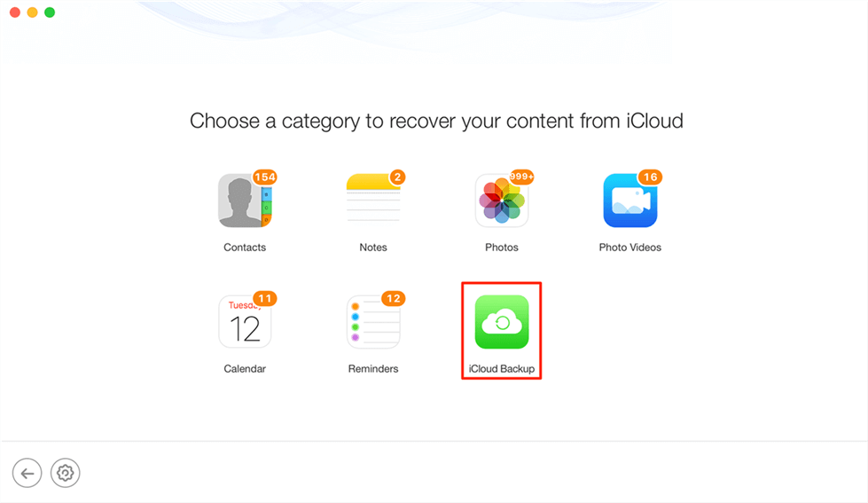Image resolution: width=868 pixels, height=503 pixels.
Task: Open the Reminders list icon
Action: tap(372, 322)
